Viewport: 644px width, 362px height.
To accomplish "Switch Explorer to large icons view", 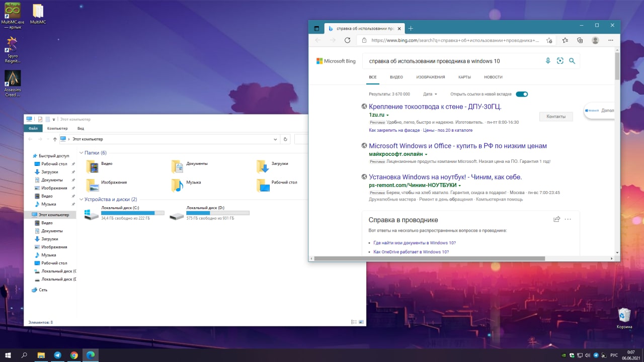I will coord(360,322).
